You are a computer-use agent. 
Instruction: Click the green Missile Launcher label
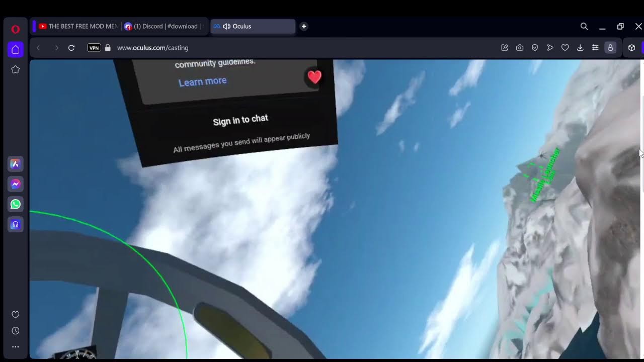(545, 174)
